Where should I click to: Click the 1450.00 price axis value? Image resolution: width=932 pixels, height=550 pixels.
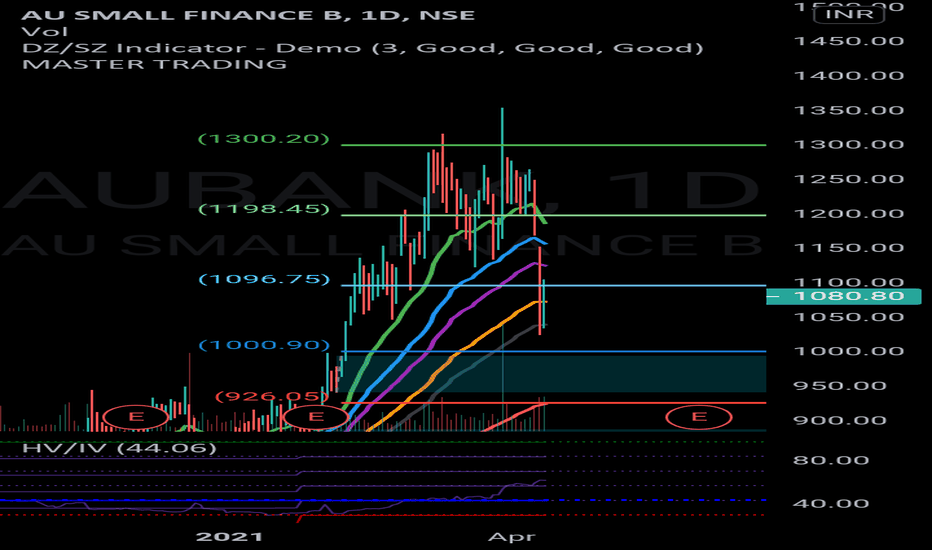pyautogui.click(x=849, y=41)
